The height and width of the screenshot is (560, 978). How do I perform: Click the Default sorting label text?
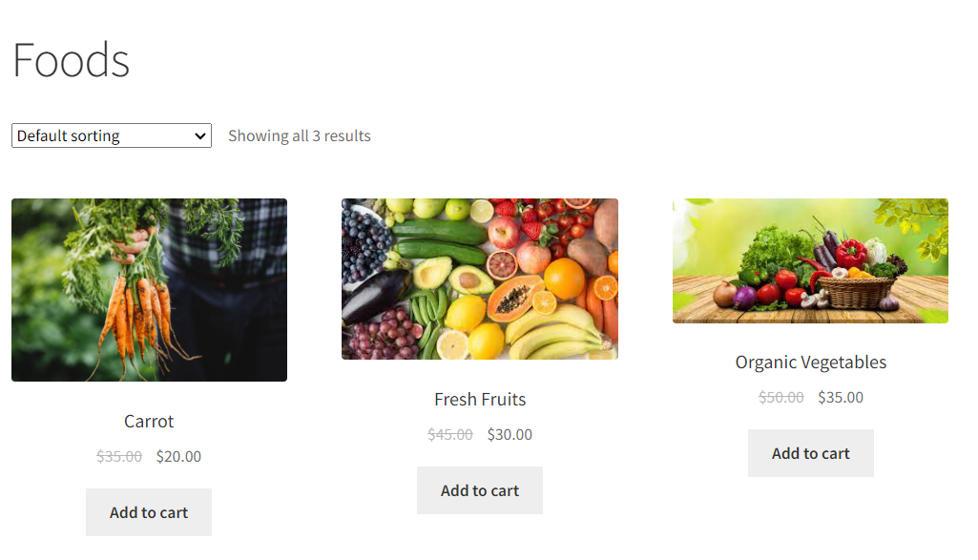coord(68,136)
